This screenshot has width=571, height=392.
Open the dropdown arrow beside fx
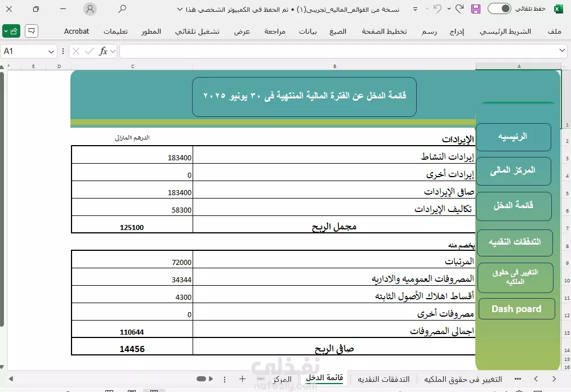113,52
